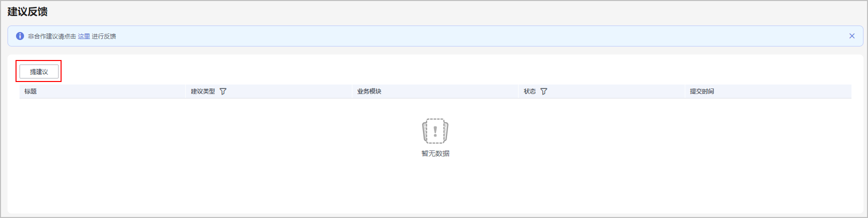Click the 建议类型 column header text
868x218 pixels.
point(203,91)
